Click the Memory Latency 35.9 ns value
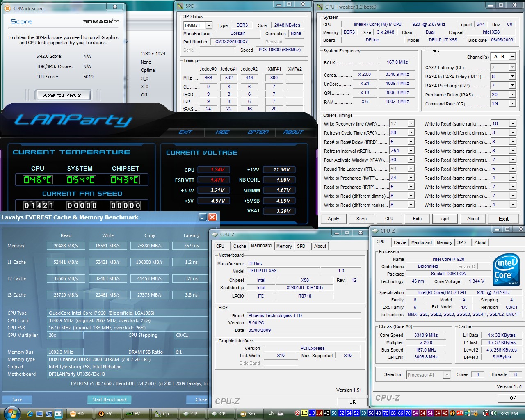 (191, 246)
